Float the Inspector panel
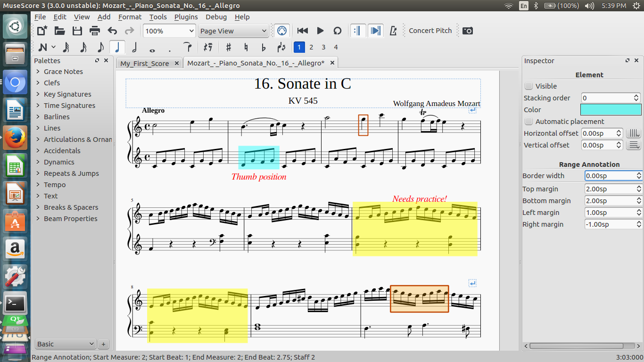The height and width of the screenshot is (362, 644). point(627,60)
